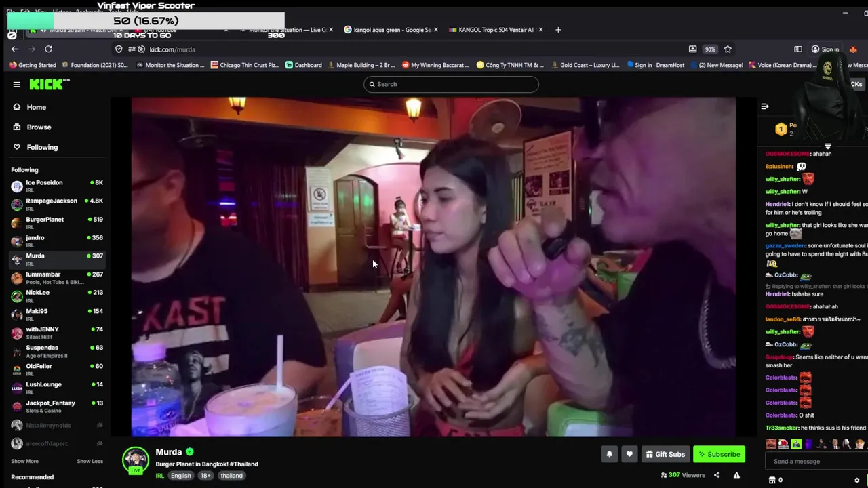Image resolution: width=868 pixels, height=488 pixels.
Task: Open My Winning Baccarat bookmark
Action: (436, 65)
